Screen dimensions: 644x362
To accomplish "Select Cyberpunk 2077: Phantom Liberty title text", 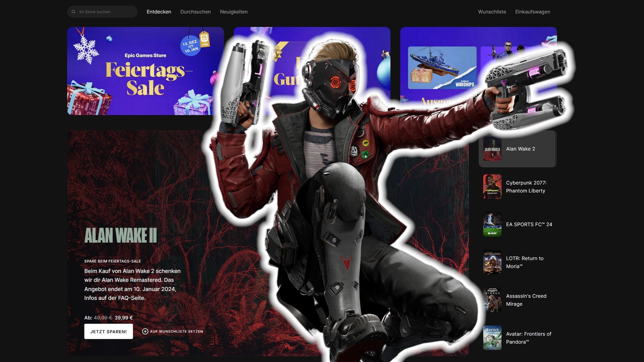I will click(x=526, y=187).
